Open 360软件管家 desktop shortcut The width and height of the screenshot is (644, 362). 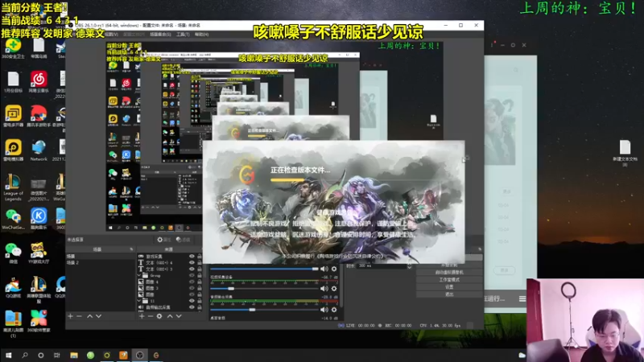39,321
